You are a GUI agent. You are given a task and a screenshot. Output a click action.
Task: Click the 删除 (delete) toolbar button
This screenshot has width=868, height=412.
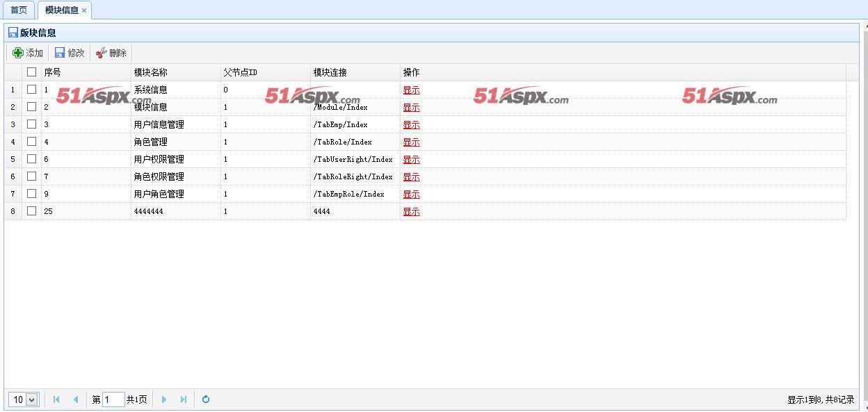point(111,53)
